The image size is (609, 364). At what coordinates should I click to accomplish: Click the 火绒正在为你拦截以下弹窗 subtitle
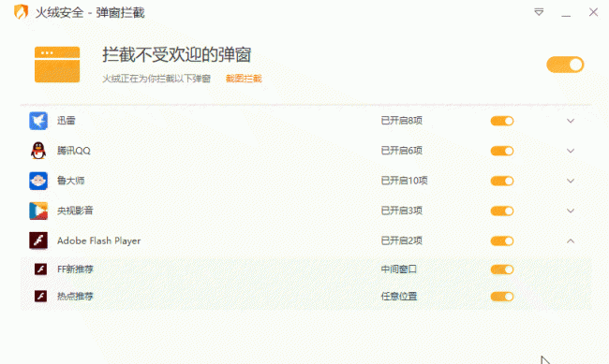[156, 79]
